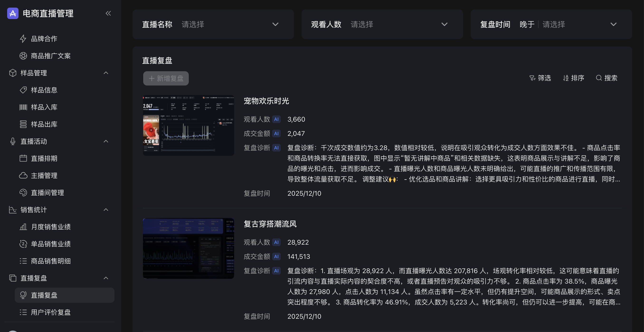This screenshot has height=332, width=644.
Task: Collapse the sidebar with double-chevron icon
Action: coord(108,13)
